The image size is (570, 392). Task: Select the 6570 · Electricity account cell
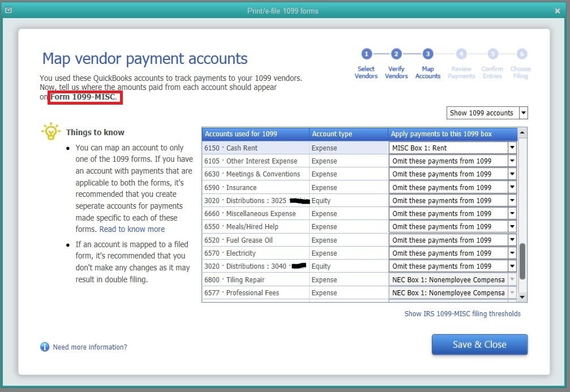click(x=255, y=253)
